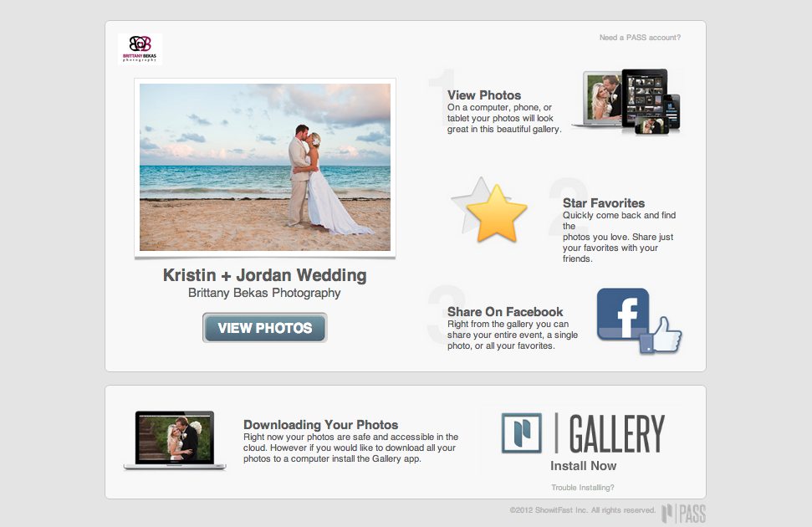Screen dimensions: 812x527
Task: Click the beach wedding couple photo
Action: (x=264, y=166)
